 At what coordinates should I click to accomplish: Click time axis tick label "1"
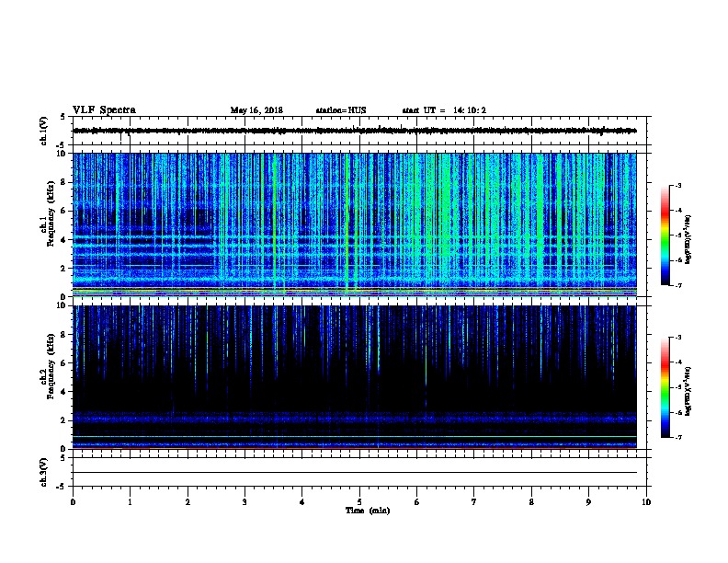pyautogui.click(x=131, y=502)
